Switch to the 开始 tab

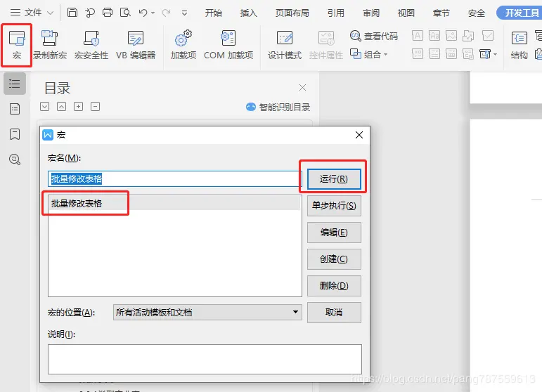coord(213,13)
